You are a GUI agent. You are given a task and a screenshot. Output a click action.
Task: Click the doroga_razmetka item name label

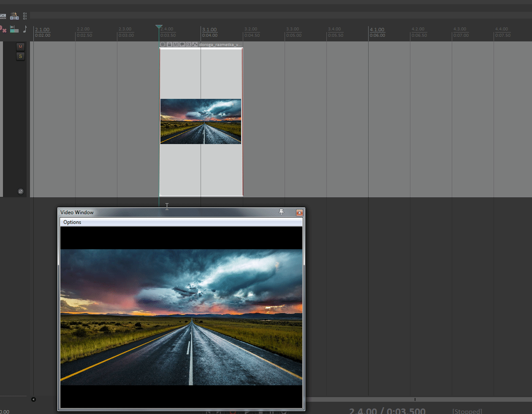220,44
